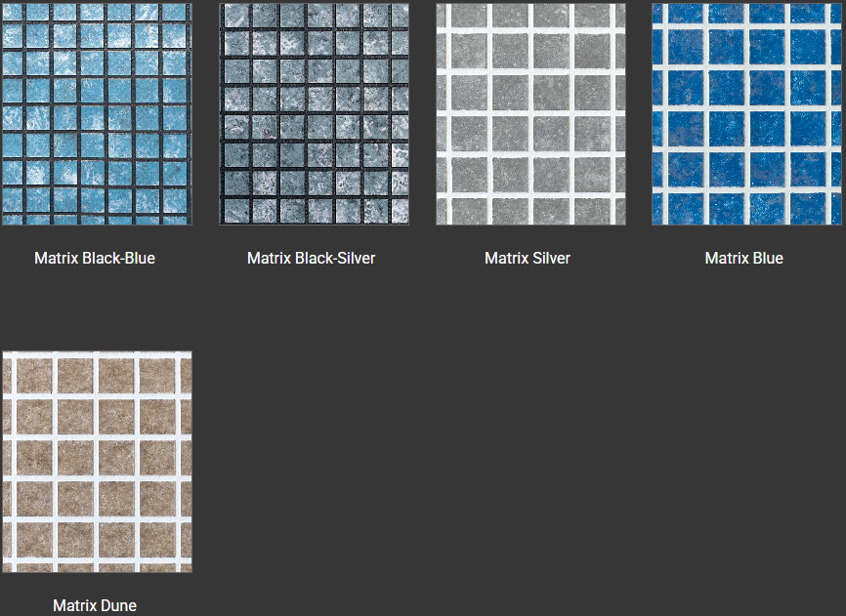Select the Matrix Black-Silver tile image

pyautogui.click(x=314, y=114)
